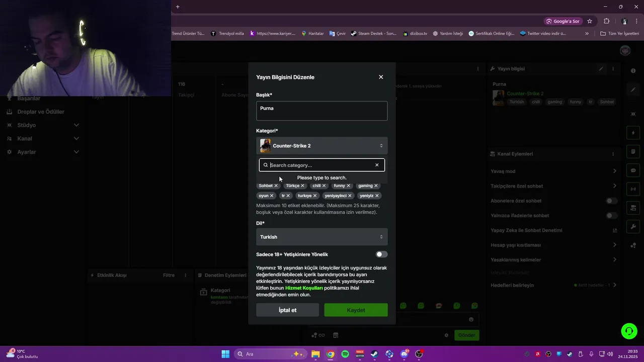Open chat settings gear near Gönder
This screenshot has width=644, height=362.
point(446,335)
